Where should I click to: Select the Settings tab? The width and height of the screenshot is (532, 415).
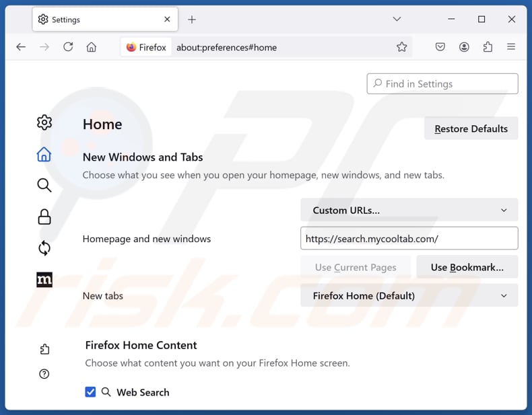coord(105,20)
